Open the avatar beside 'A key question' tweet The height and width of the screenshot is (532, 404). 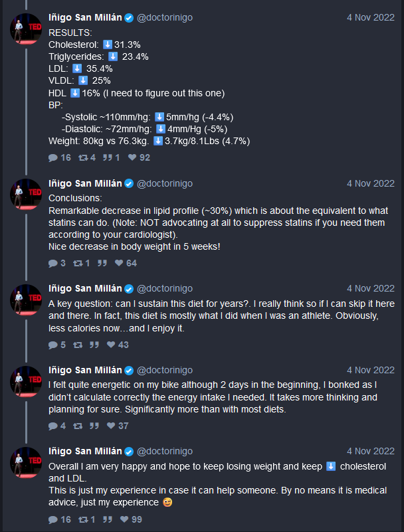coord(26,300)
